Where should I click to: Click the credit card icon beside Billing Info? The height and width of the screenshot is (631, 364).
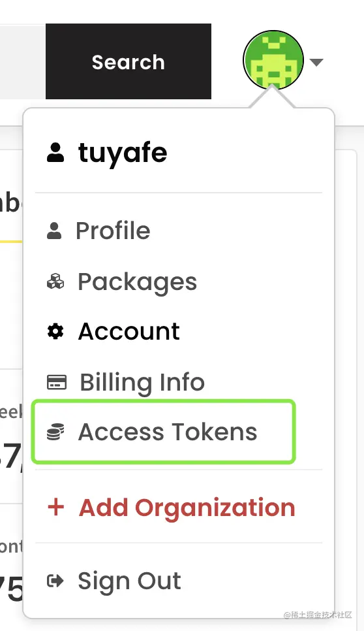tap(57, 382)
